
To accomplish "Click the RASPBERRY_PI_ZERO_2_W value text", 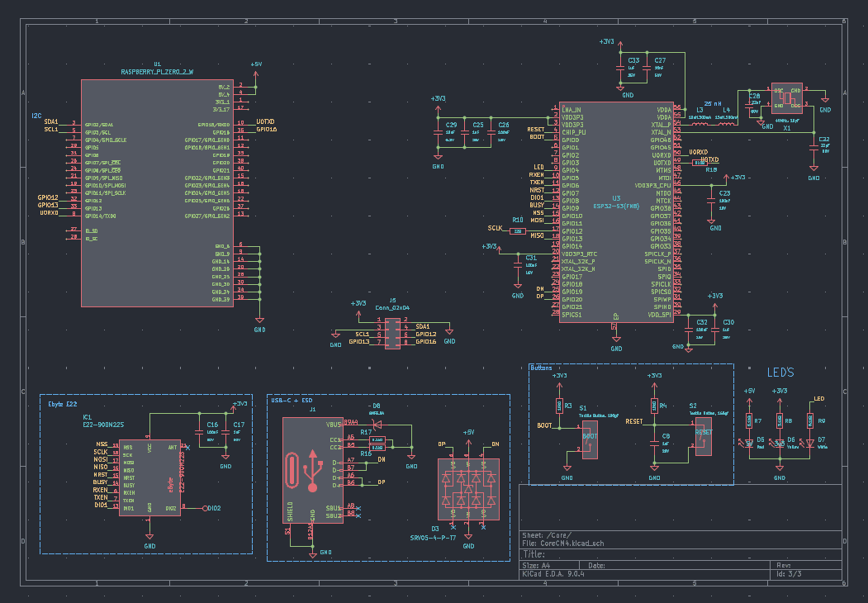I will pos(157,72).
